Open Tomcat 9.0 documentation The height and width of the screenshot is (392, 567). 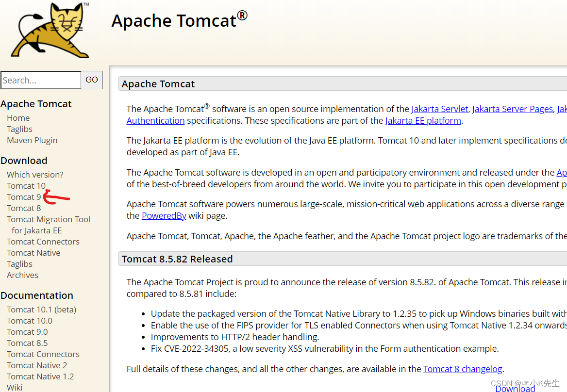point(27,332)
